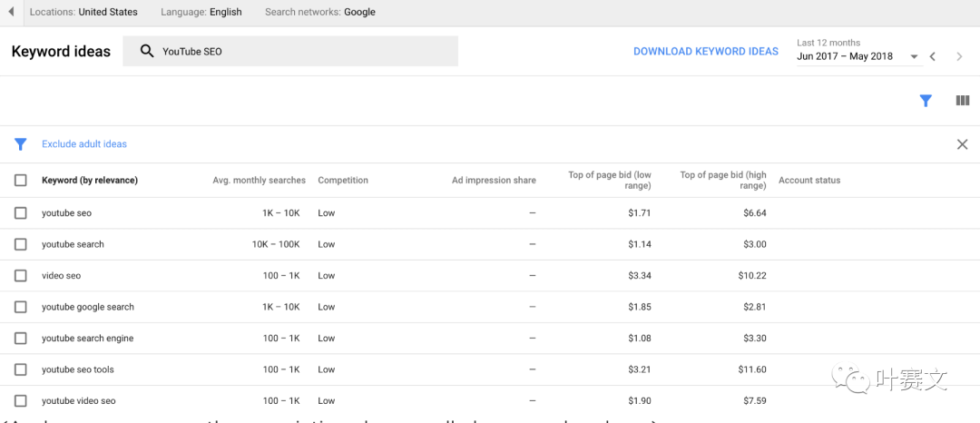Select the 'youtube seo' row checkbox
Viewport: 980px width, 423px height.
(x=21, y=213)
